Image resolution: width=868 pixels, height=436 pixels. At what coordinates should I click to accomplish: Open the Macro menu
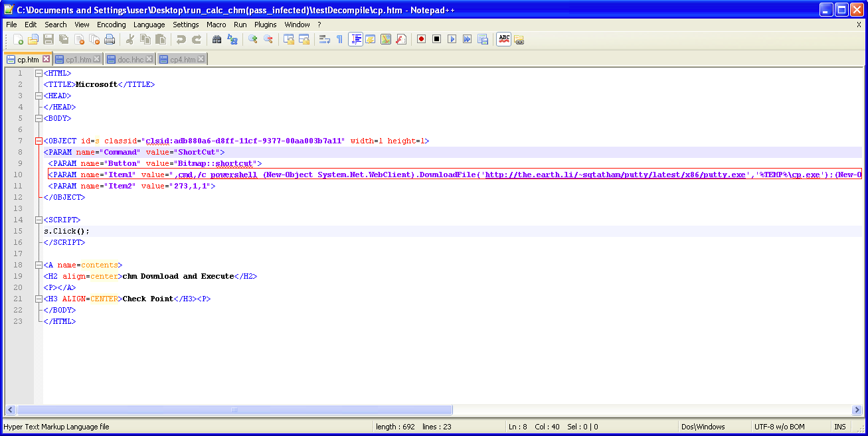pos(217,25)
